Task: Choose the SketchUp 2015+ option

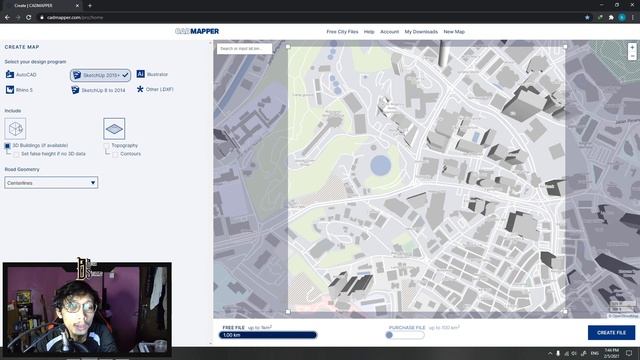Action: pyautogui.click(x=100, y=75)
